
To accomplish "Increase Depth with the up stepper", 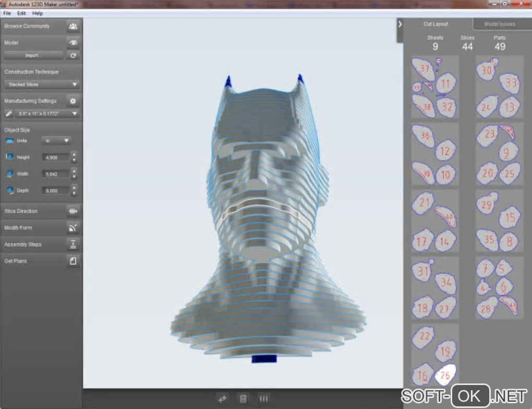I will (x=74, y=188).
